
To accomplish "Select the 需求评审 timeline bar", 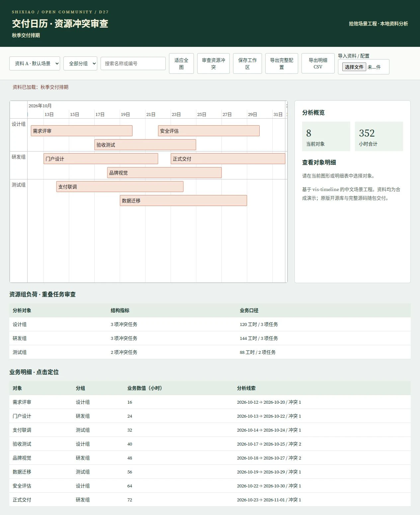I will click(82, 131).
